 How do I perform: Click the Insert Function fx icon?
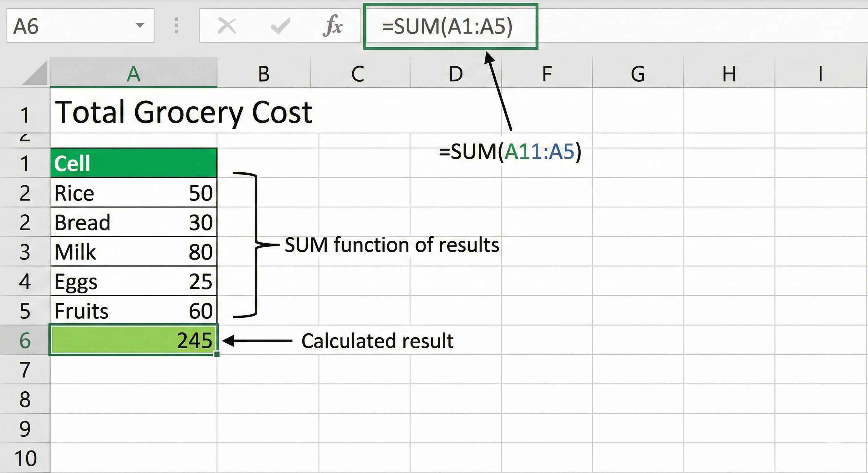coord(334,27)
